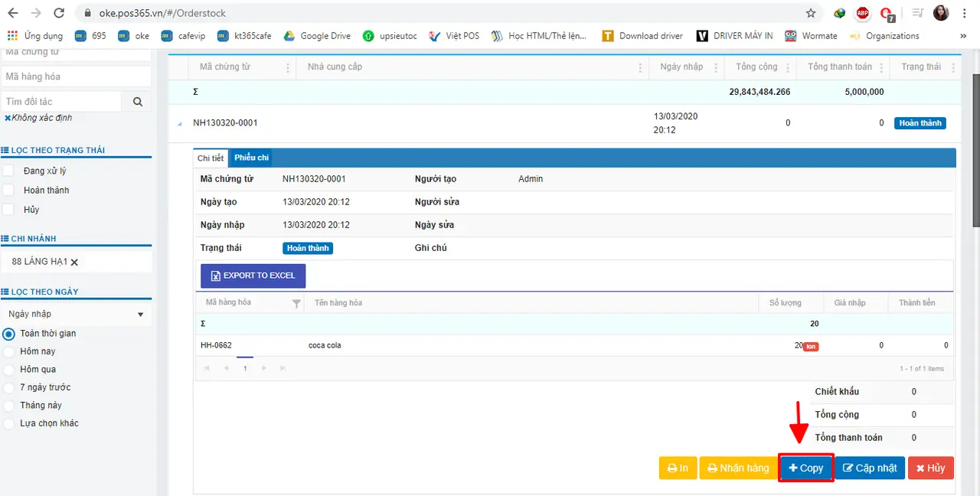Image resolution: width=980 pixels, height=496 pixels.
Task: Show more bookmarks via the overflow chevron
Action: [963, 36]
